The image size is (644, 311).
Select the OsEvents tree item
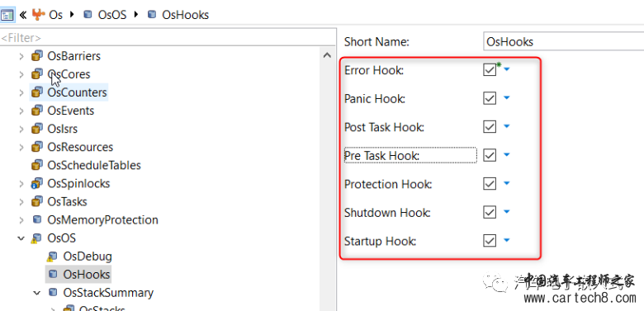pyautogui.click(x=71, y=111)
